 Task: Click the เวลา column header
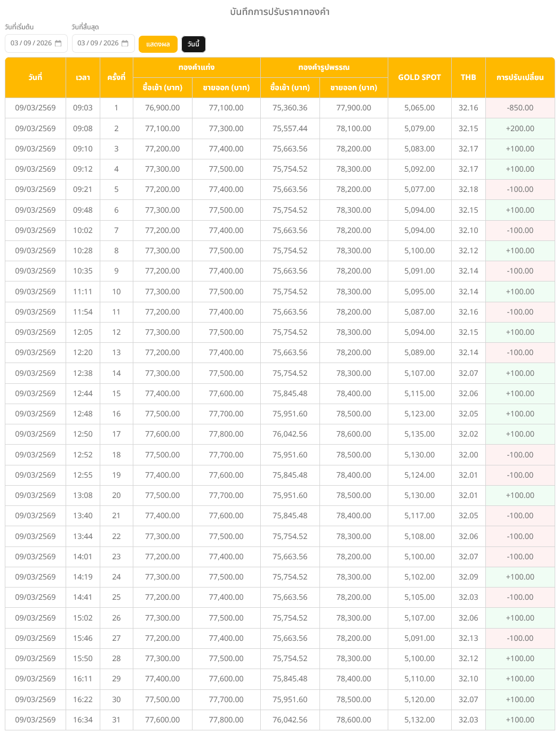point(83,77)
